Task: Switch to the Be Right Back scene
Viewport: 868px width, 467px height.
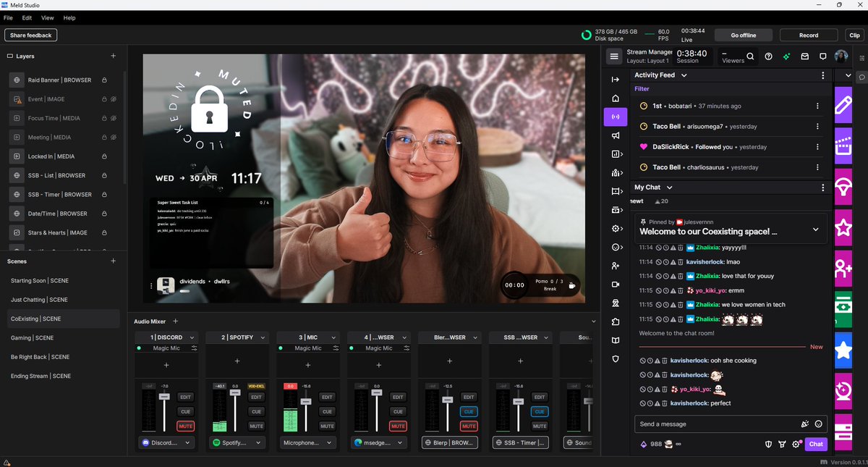Action: click(x=40, y=357)
